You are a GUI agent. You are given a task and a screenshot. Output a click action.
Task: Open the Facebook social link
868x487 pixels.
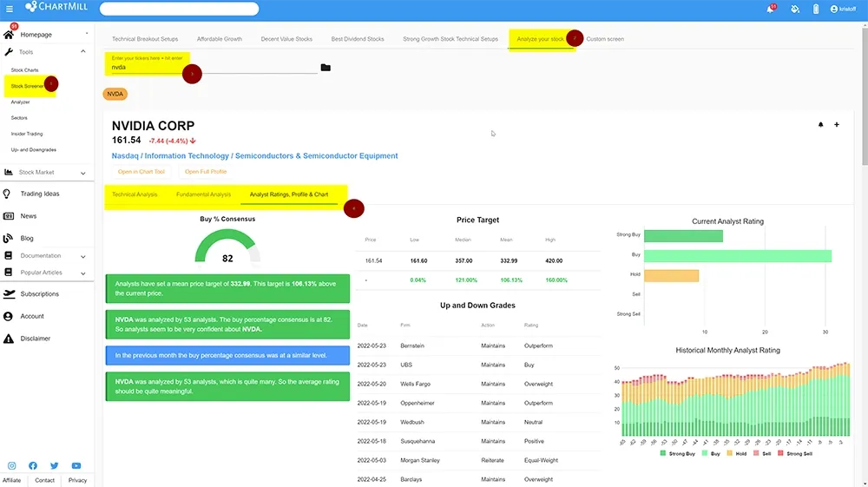pyautogui.click(x=33, y=466)
